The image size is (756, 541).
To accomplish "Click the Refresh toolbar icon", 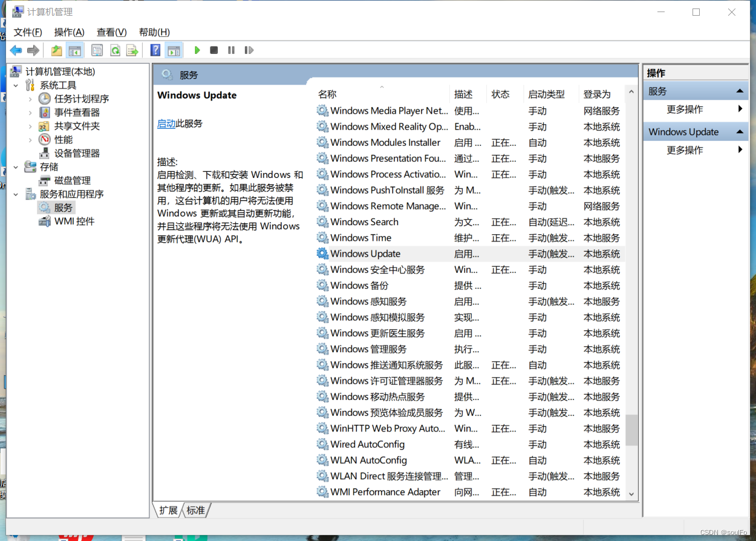I will [115, 50].
